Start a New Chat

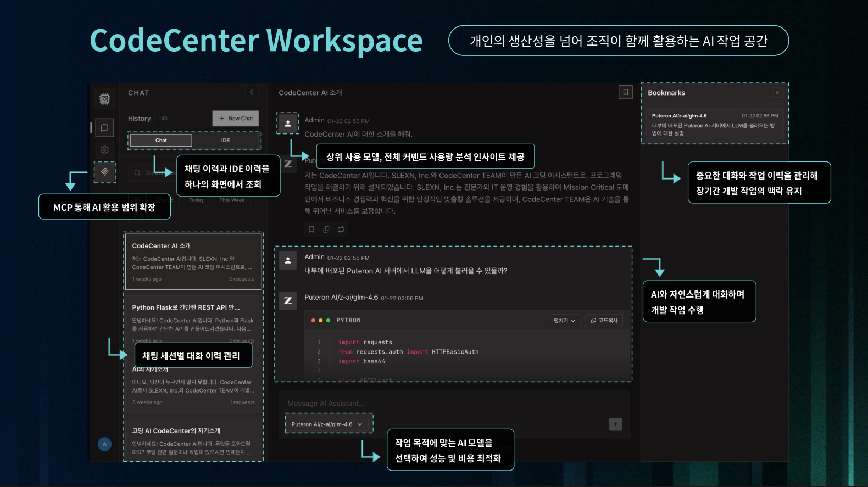tap(236, 119)
